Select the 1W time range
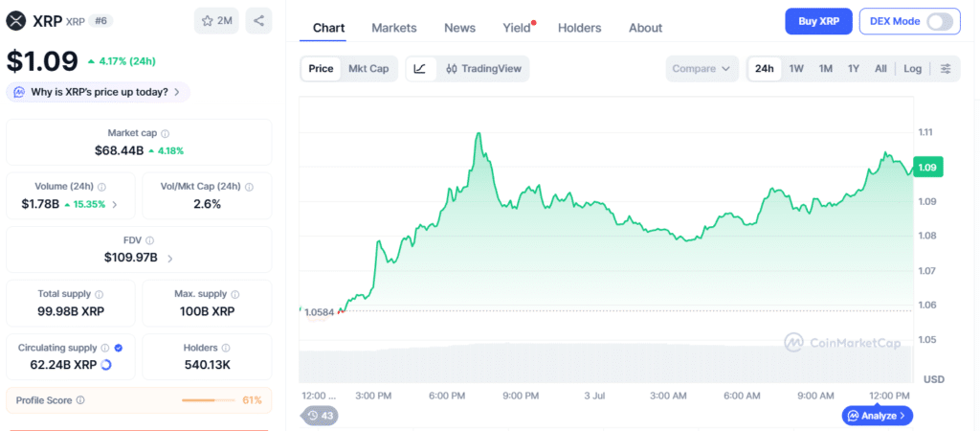Viewport: 980px width, 431px height. pos(796,69)
